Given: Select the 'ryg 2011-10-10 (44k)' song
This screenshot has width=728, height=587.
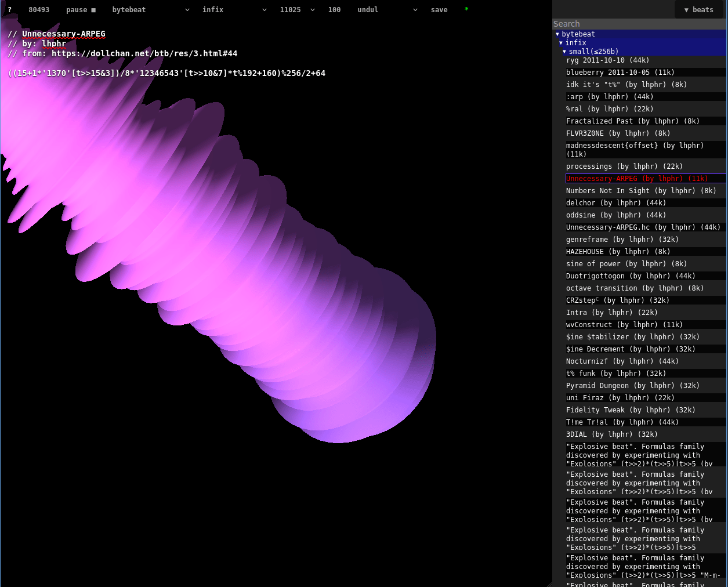Looking at the screenshot, I should [x=607, y=60].
